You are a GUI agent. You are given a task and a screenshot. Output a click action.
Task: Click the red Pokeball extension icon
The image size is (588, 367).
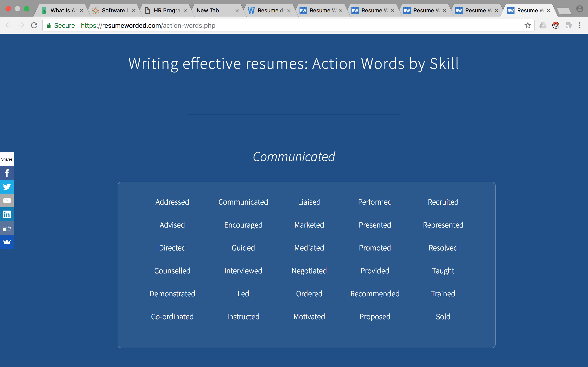coord(556,25)
